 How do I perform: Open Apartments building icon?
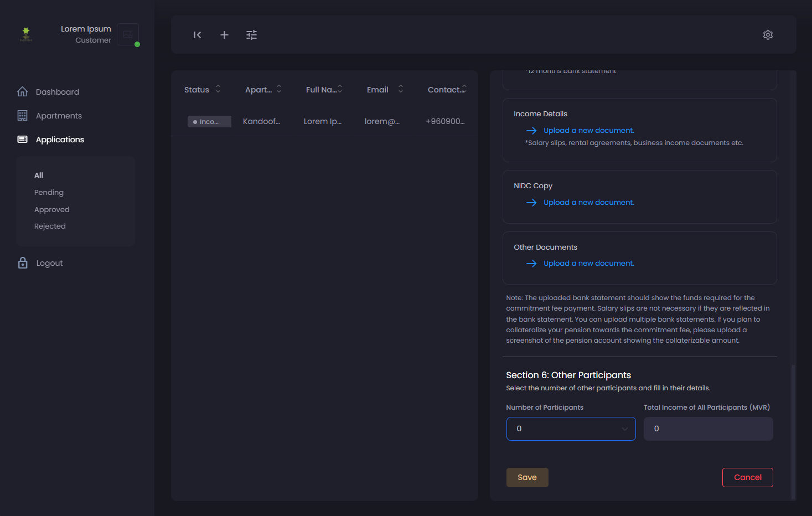point(23,115)
